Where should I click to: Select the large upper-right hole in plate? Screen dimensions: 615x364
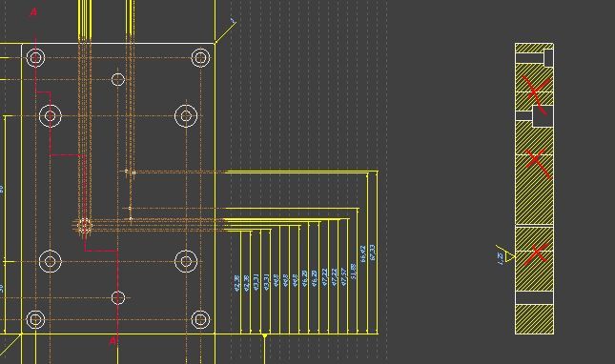point(186,115)
